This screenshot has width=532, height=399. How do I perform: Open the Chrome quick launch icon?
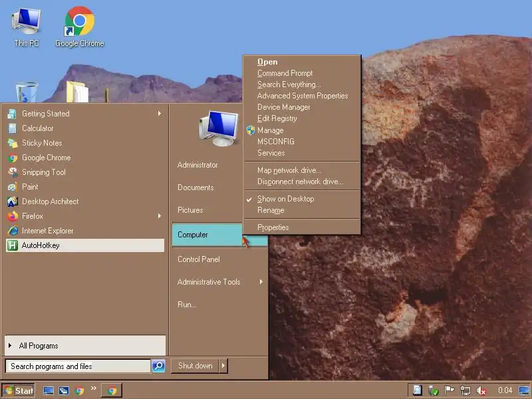tap(79, 391)
